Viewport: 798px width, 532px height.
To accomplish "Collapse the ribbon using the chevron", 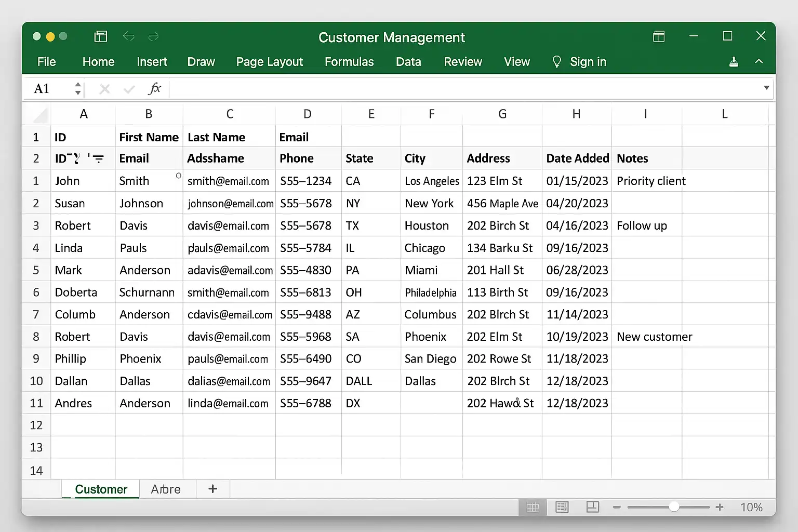I will click(x=759, y=61).
